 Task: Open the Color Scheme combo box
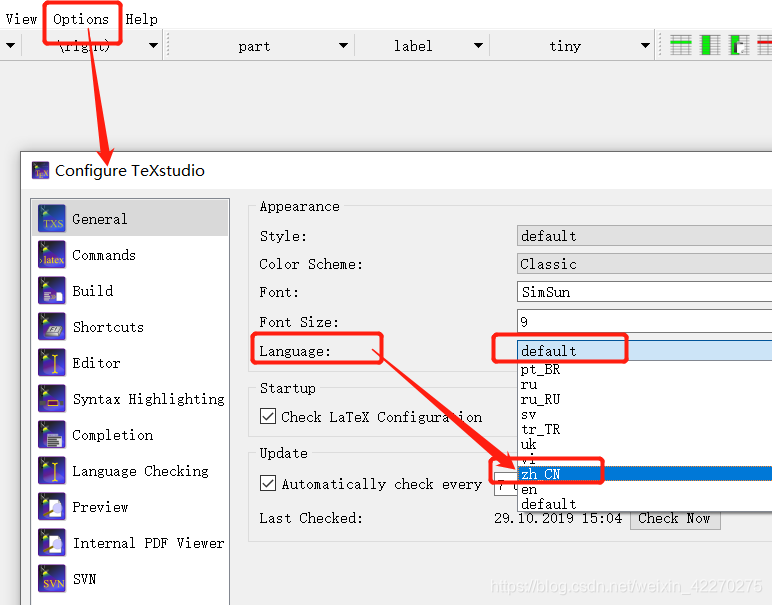tap(644, 264)
